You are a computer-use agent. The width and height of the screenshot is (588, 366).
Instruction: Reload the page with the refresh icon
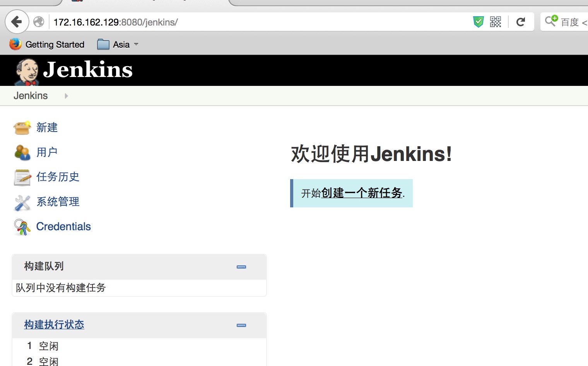click(x=521, y=22)
